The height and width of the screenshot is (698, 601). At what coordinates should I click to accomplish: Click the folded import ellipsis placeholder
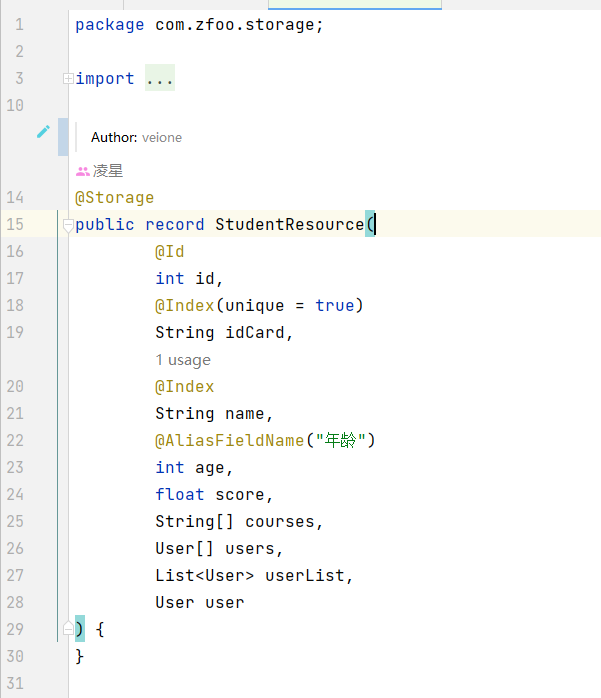click(x=160, y=78)
